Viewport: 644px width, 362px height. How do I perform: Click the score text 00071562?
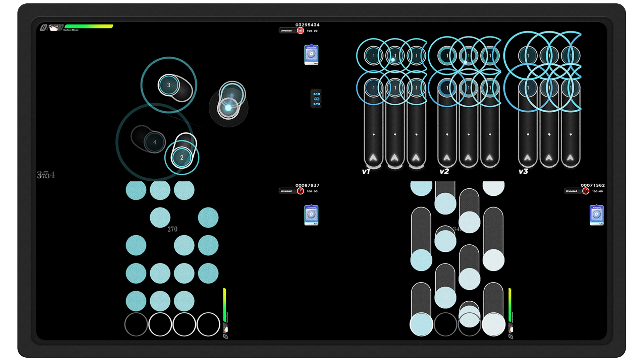pos(593,185)
